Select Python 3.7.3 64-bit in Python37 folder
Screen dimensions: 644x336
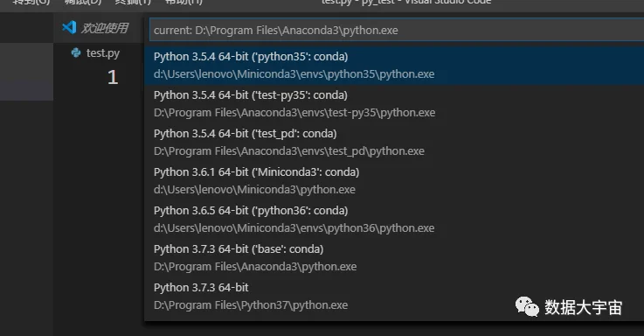pyautogui.click(x=394, y=296)
